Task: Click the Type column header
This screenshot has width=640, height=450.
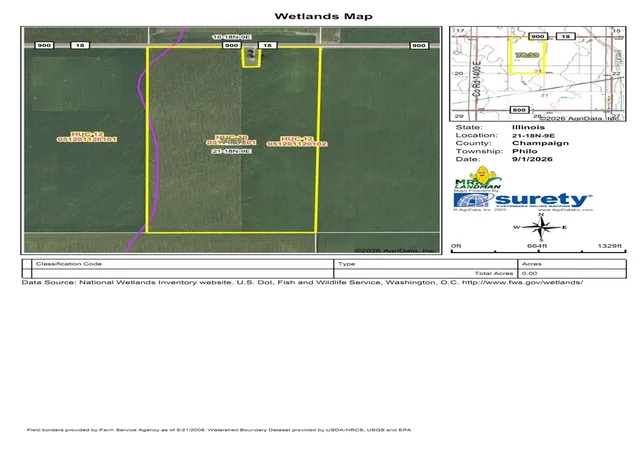Action: pos(347,264)
